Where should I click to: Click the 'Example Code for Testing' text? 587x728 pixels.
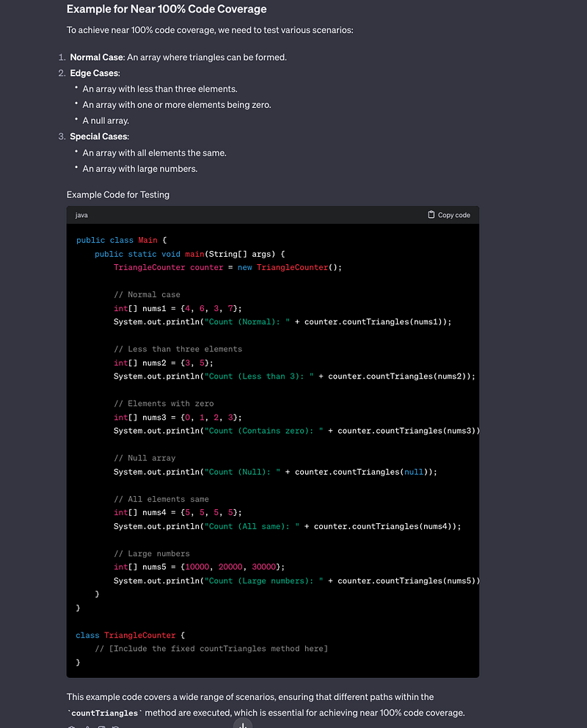point(118,194)
